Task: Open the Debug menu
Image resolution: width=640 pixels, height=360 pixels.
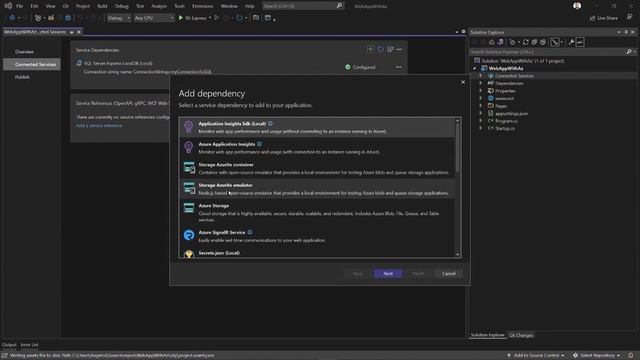Action: 121,6
